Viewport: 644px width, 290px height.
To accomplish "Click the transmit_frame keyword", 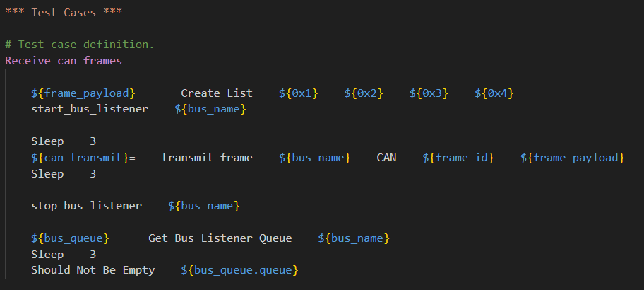I will coord(207,158).
